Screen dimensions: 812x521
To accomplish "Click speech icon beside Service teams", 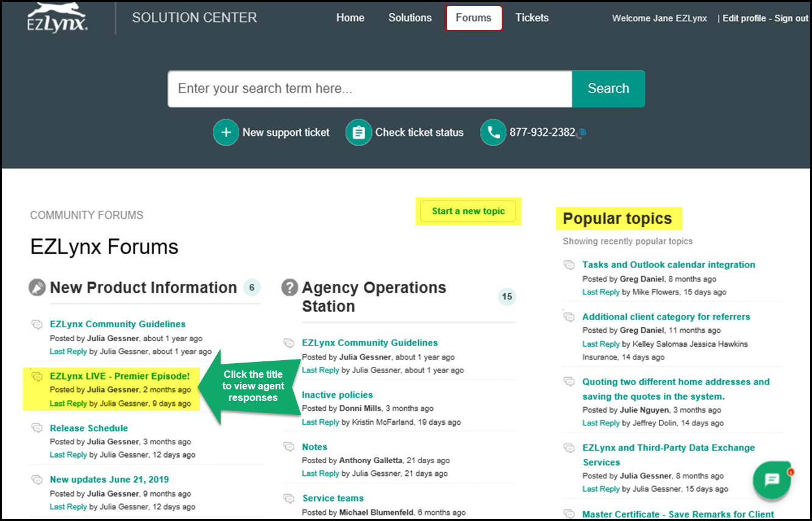I will [x=289, y=498].
